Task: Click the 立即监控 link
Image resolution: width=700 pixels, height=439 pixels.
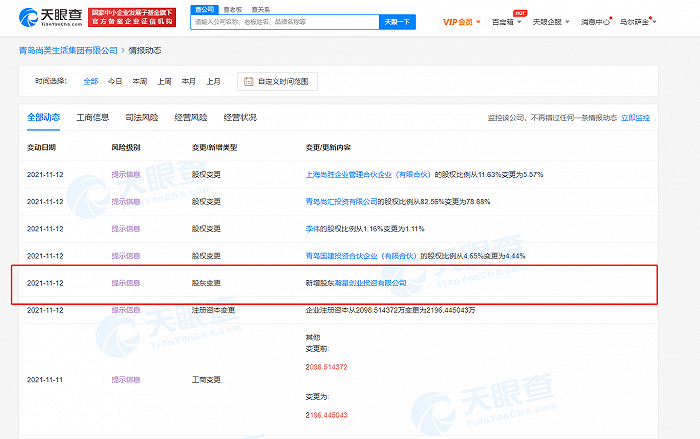Action: (x=635, y=117)
